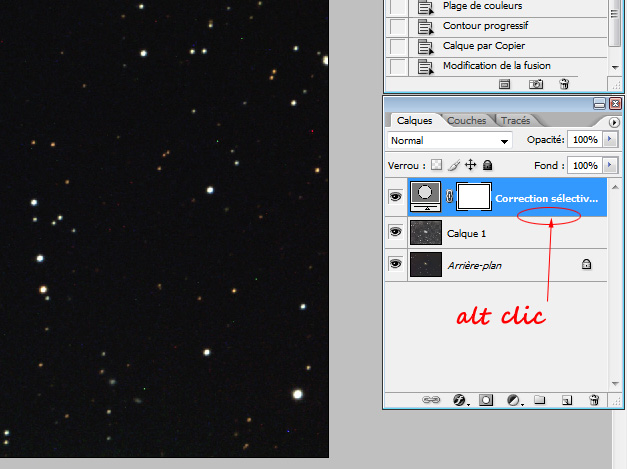The width and height of the screenshot is (627, 469).
Task: Click the layers list scroll-up arrow
Action: coord(615,187)
